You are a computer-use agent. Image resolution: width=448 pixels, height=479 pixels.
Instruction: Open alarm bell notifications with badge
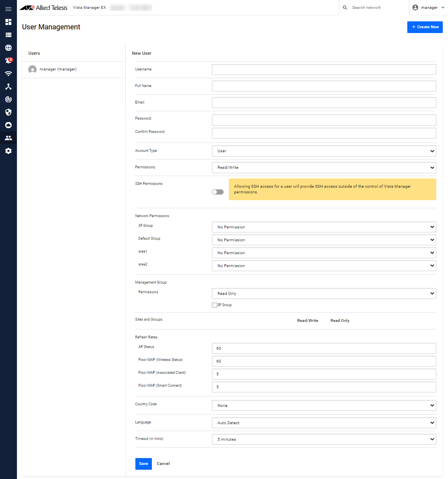[x=8, y=61]
